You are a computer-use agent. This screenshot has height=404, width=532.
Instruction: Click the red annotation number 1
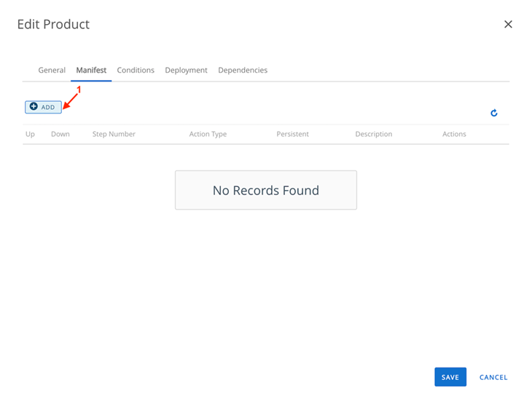pos(79,89)
